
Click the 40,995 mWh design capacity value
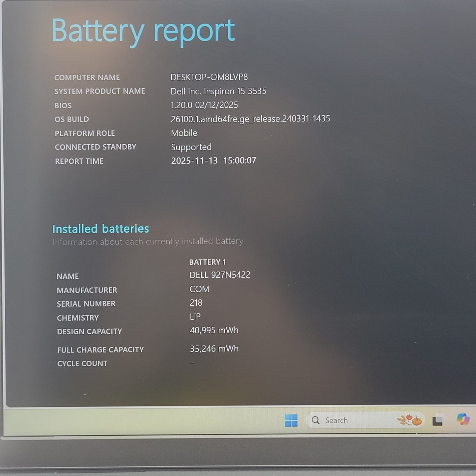[x=213, y=330]
